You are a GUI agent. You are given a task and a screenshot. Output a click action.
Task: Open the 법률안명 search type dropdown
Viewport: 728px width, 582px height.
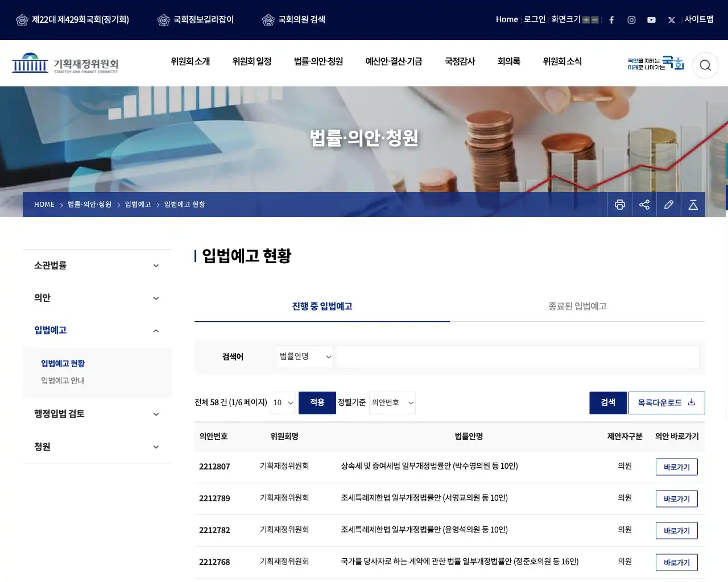[x=305, y=356]
